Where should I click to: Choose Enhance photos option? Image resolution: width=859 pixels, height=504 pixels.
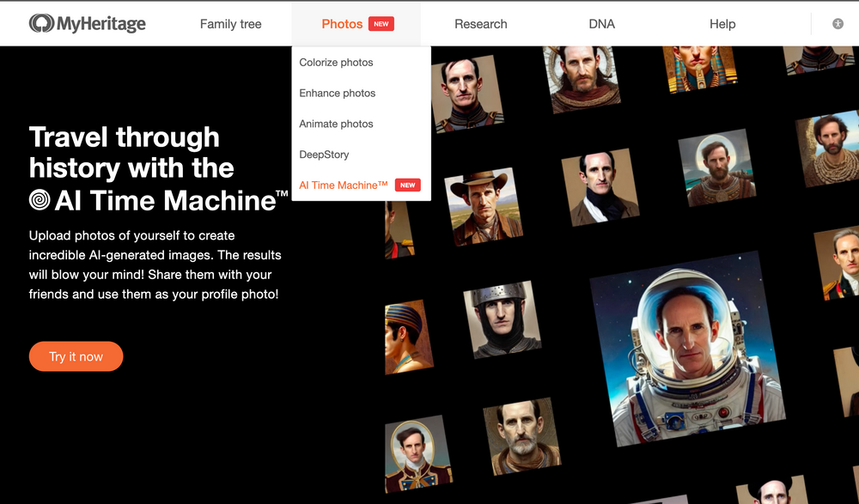[337, 93]
